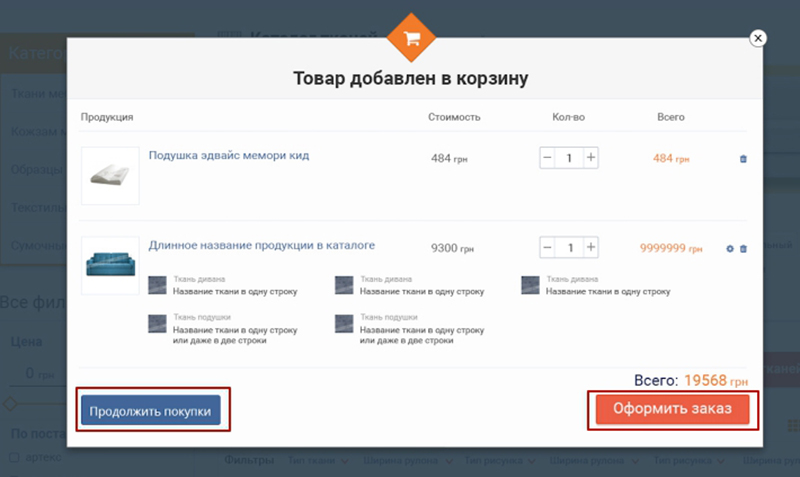Decrease pillow quantity with minus button
The image size is (800, 477).
tap(547, 158)
